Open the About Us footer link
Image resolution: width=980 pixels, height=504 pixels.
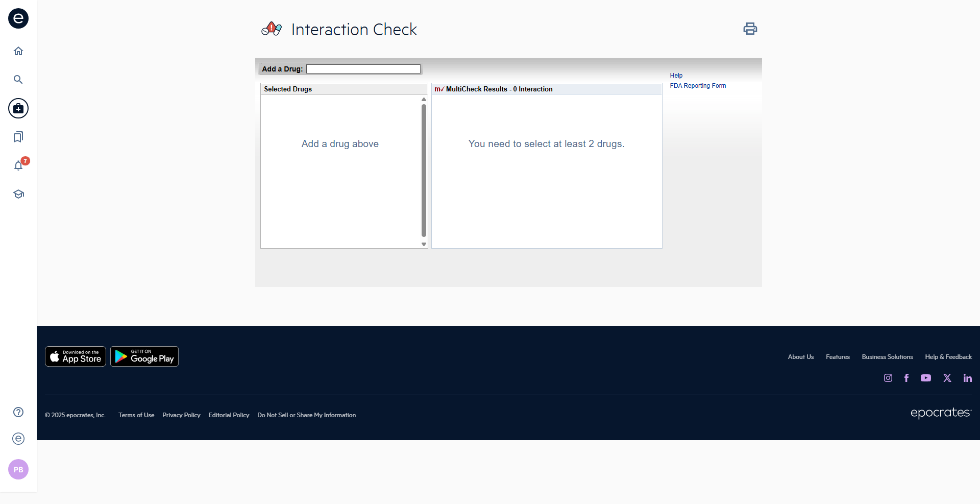point(800,357)
